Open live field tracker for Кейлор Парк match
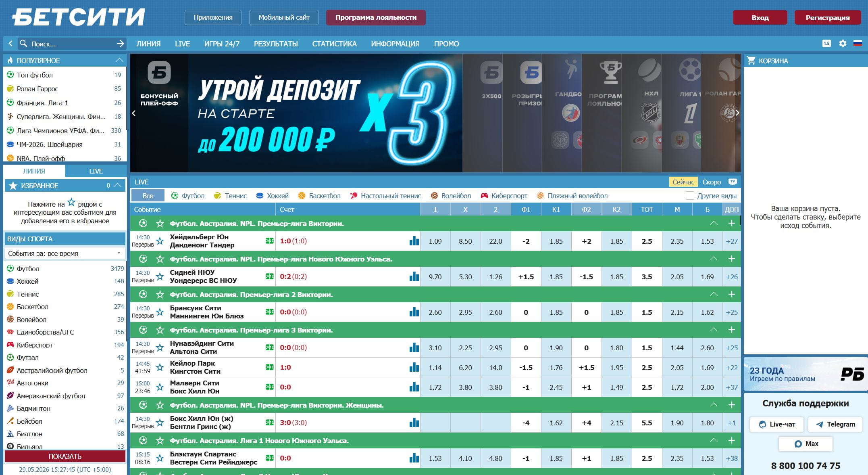868x475 pixels. [x=270, y=367]
